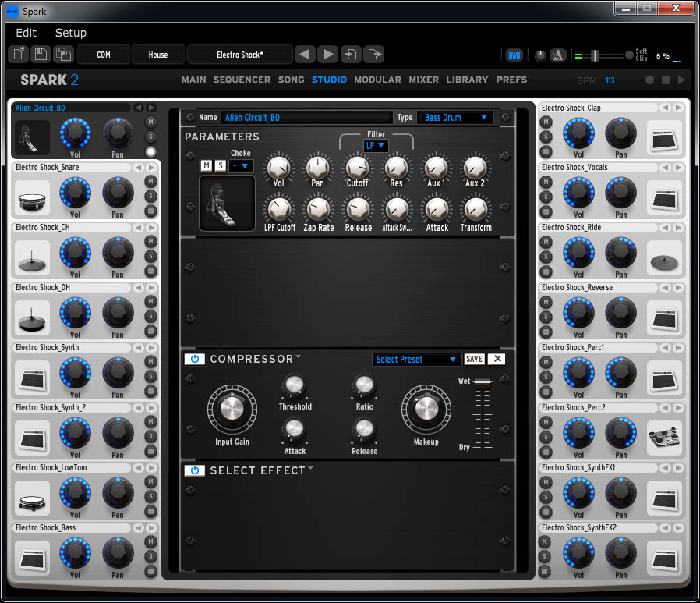Open the instrument Type dropdown showing Bass Drum
The image size is (700, 603).
(x=456, y=118)
